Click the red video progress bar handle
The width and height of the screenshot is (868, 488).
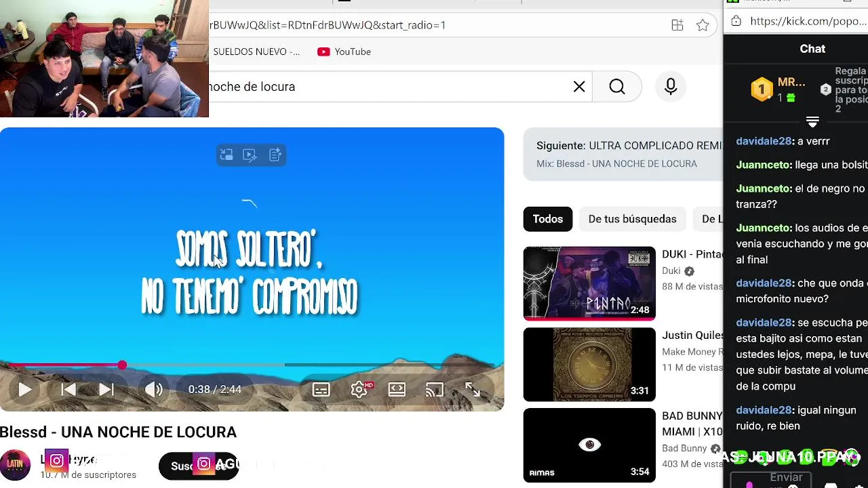pos(122,365)
